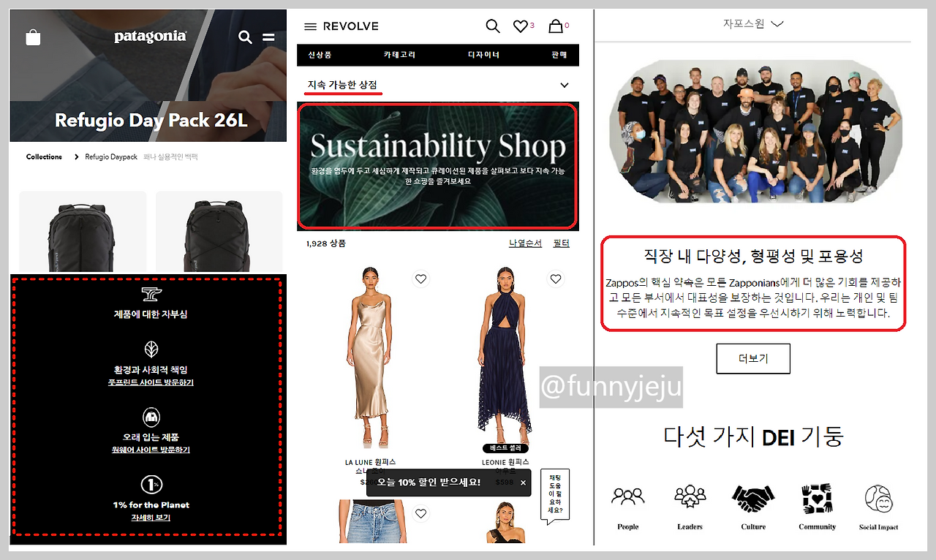The height and width of the screenshot is (560, 936).
Task: Click the REVOLVE logo
Action: 351,26
